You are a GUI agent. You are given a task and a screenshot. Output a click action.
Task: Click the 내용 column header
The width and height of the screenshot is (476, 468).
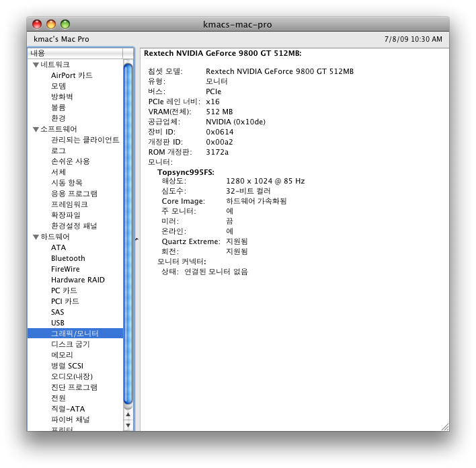pos(75,53)
